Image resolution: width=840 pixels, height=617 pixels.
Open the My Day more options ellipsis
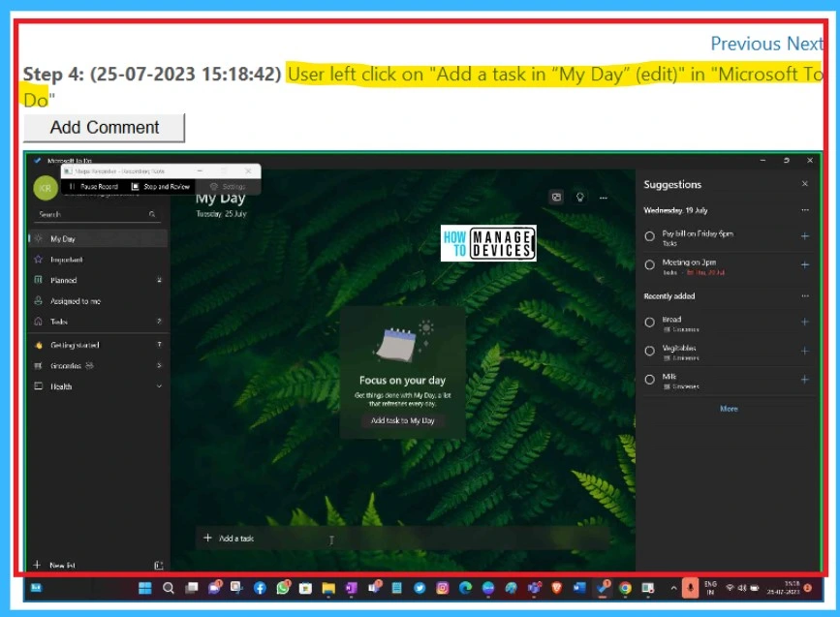604,198
